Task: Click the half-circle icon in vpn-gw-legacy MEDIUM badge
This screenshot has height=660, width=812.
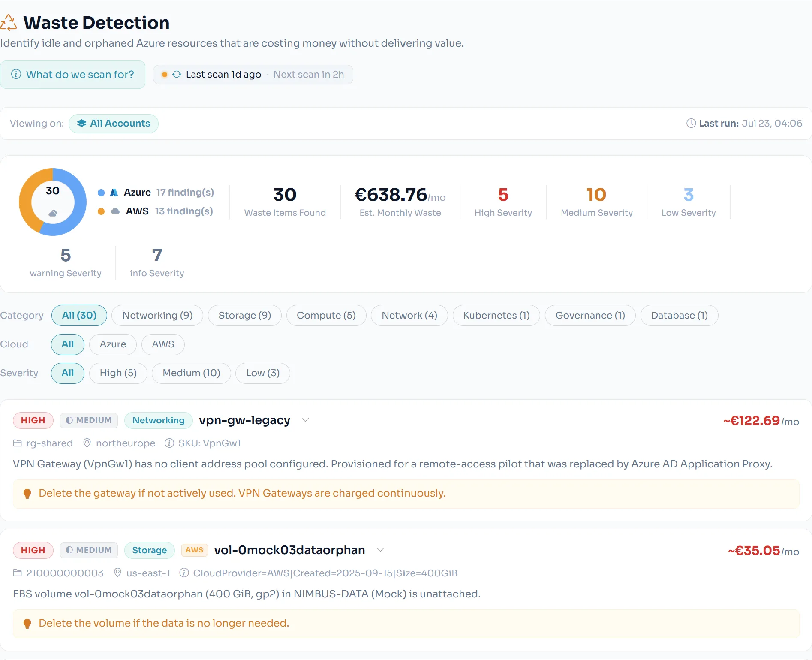Action: point(69,420)
